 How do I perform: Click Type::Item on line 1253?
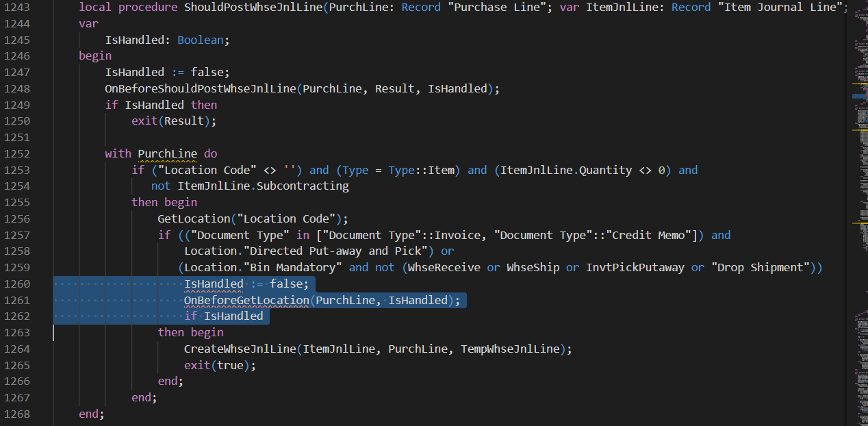[x=421, y=170]
